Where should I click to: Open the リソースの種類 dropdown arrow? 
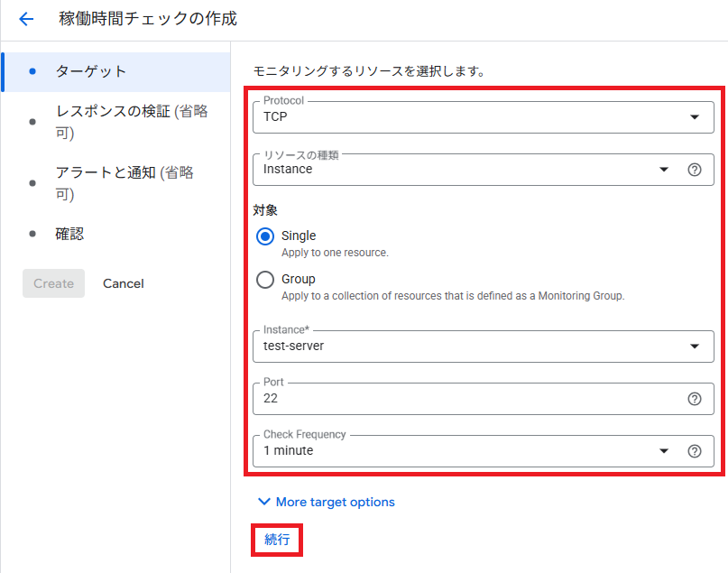[x=664, y=170]
